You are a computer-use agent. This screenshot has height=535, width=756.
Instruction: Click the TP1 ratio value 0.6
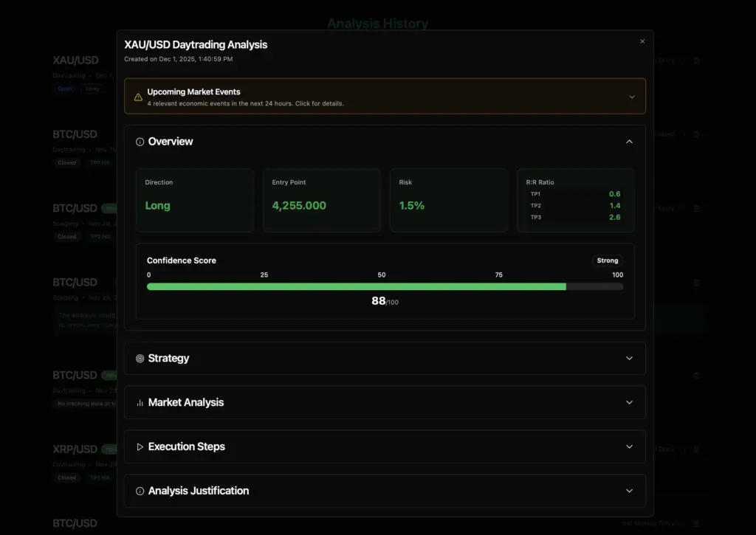(x=614, y=194)
